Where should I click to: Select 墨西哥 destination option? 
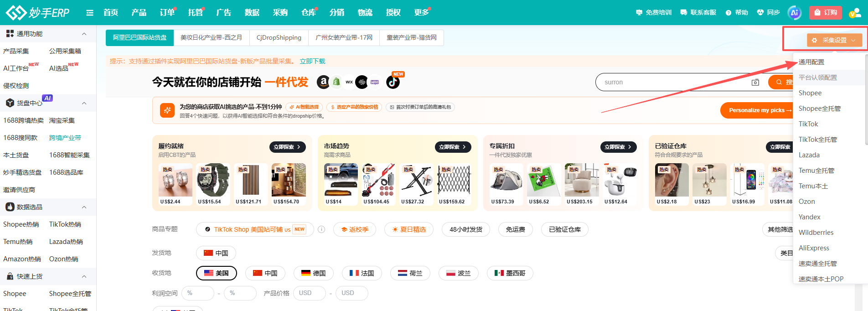click(510, 273)
